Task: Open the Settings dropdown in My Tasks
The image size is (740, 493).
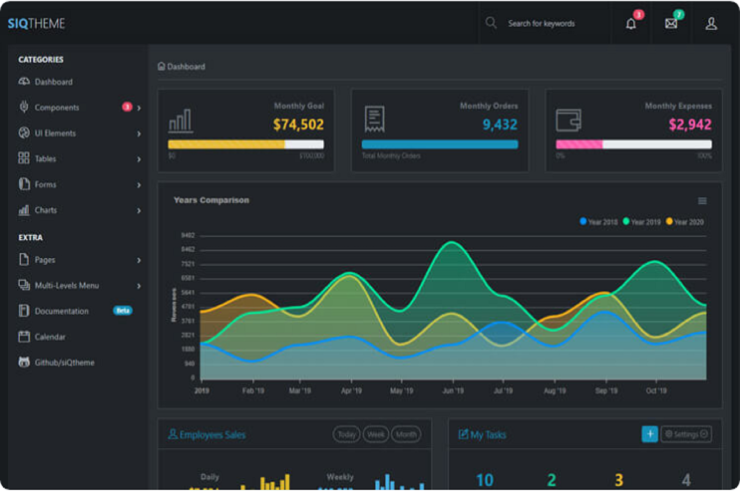Action: [686, 434]
